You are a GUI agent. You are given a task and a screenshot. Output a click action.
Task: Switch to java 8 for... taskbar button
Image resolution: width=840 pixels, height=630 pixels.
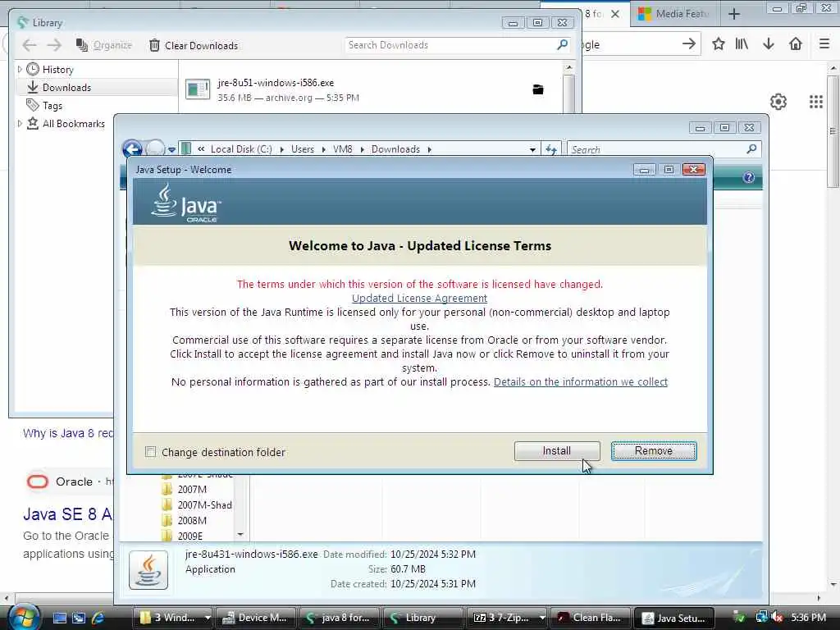tap(339, 618)
